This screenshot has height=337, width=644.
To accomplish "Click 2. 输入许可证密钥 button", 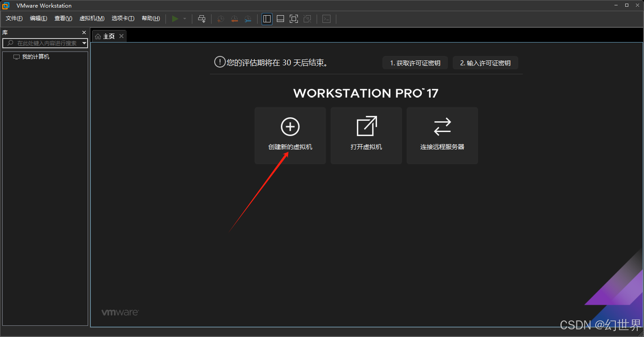I will [x=485, y=63].
